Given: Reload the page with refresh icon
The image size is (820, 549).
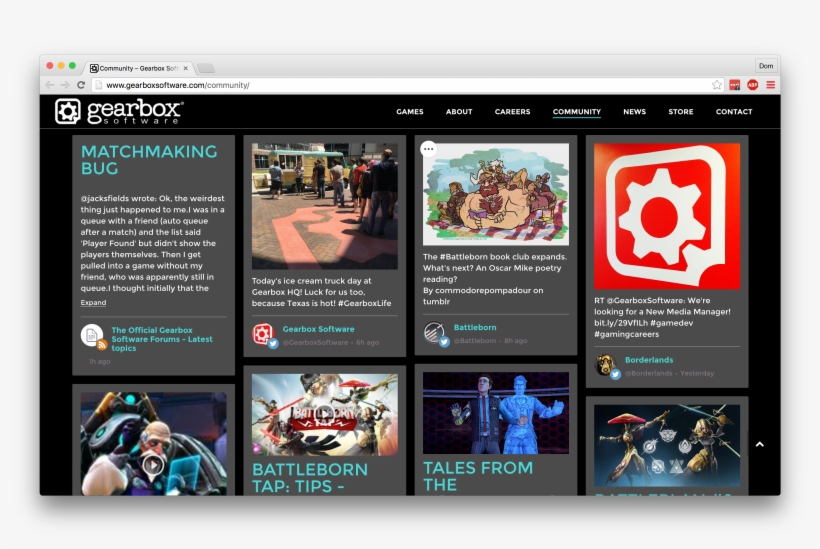Looking at the screenshot, I should (81, 85).
